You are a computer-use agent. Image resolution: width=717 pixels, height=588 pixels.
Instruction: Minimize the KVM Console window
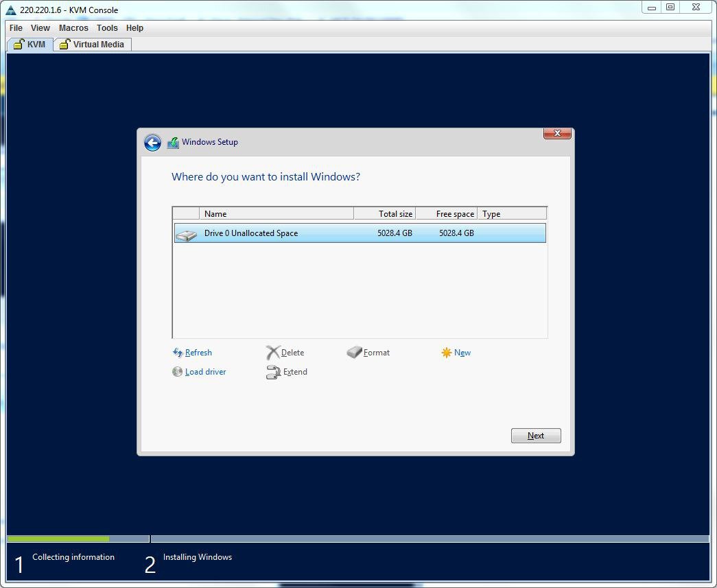652,8
